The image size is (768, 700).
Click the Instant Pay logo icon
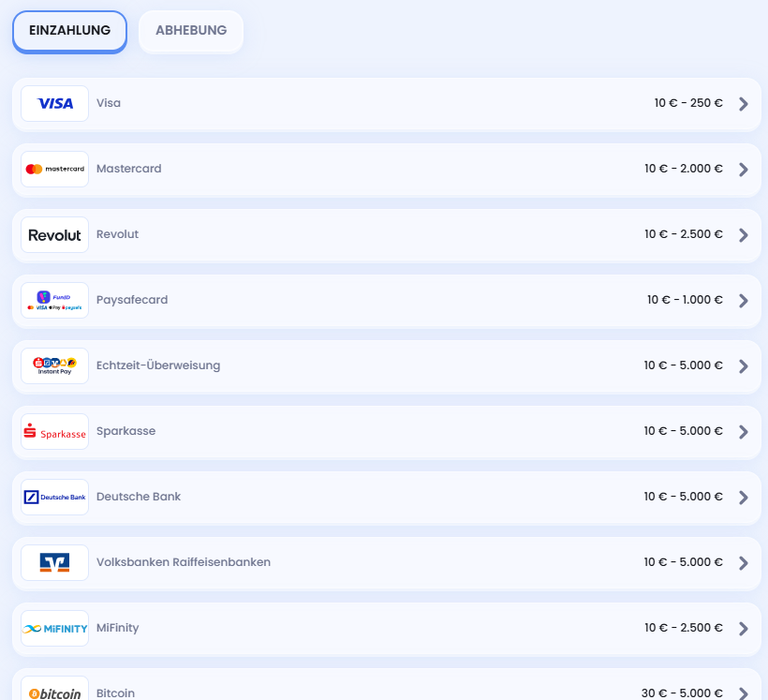(55, 366)
